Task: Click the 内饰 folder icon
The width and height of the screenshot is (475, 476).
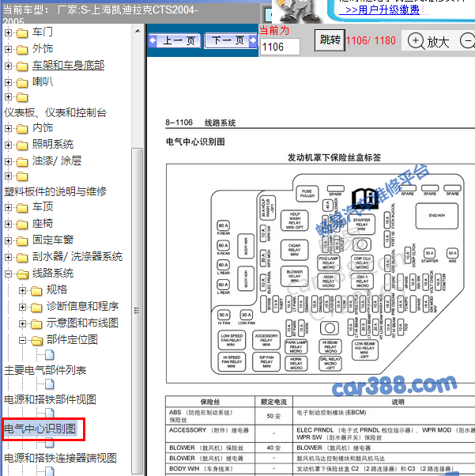Action: pos(22,129)
